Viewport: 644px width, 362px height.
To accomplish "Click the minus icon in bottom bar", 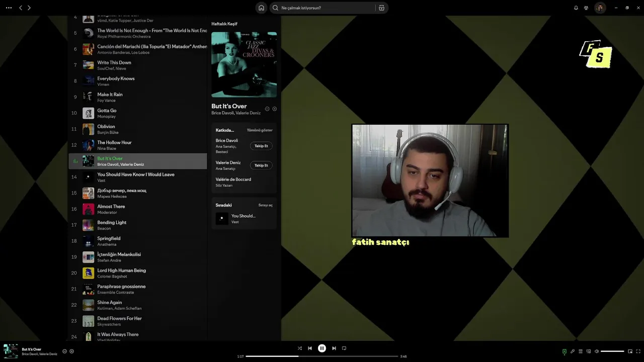I will [64, 351].
